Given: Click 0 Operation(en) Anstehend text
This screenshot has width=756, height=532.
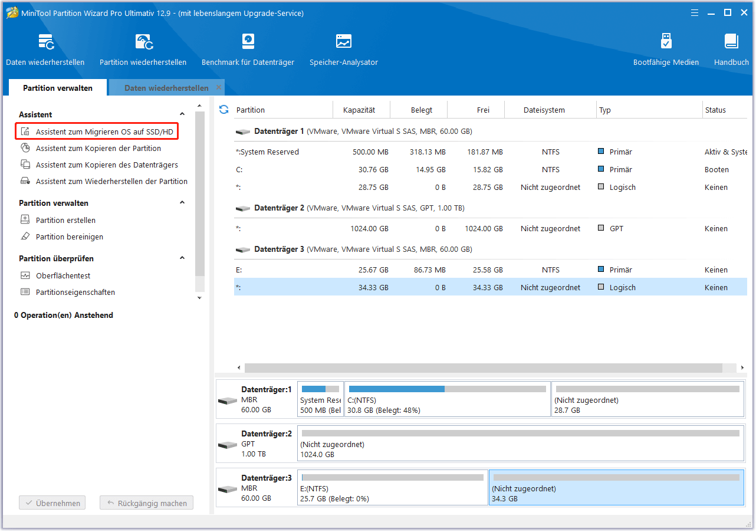Looking at the screenshot, I should pos(64,315).
